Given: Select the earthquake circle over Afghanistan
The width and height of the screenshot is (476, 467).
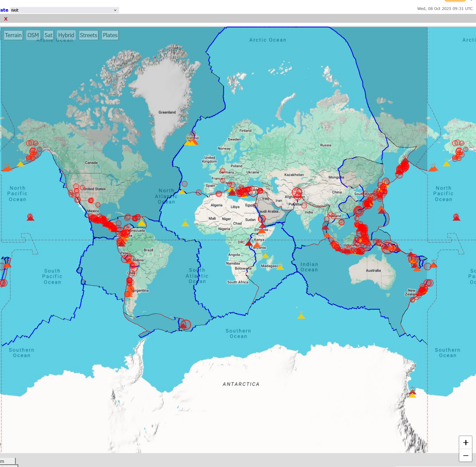Looking at the screenshot, I should tap(297, 192).
